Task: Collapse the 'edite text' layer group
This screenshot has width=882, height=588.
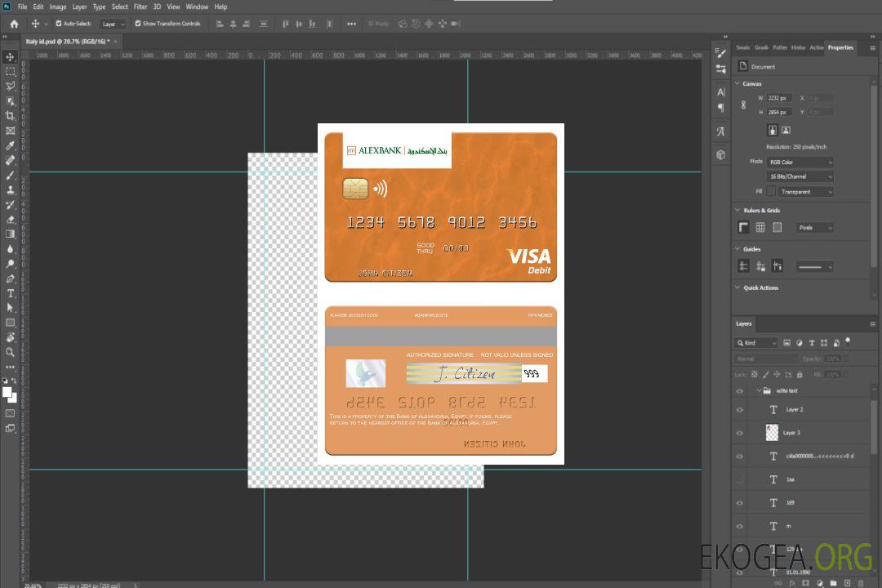Action: [x=759, y=390]
